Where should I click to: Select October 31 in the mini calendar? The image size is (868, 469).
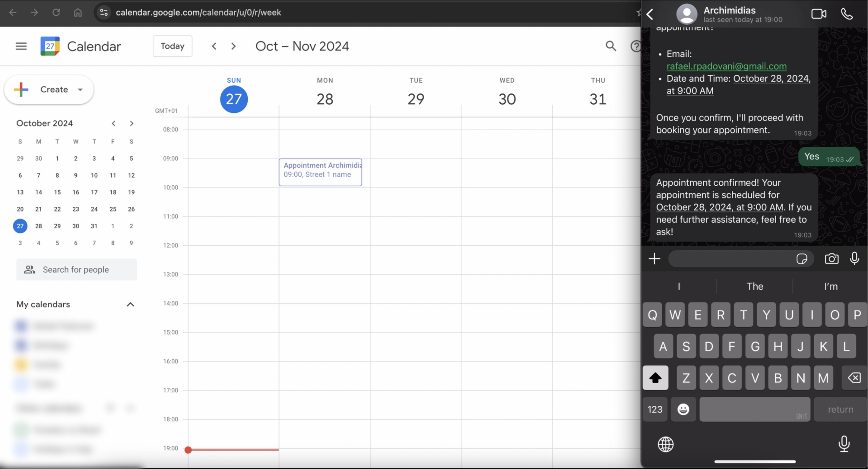coord(94,226)
